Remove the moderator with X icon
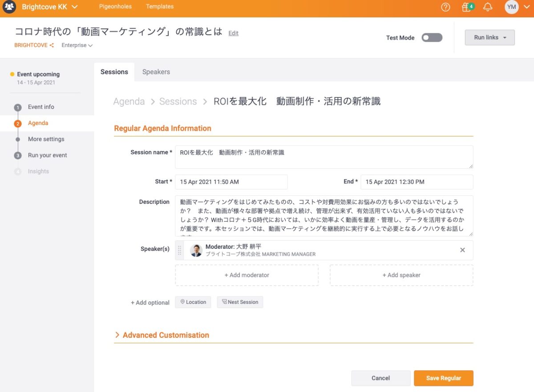The width and height of the screenshot is (534, 392). [x=462, y=250]
